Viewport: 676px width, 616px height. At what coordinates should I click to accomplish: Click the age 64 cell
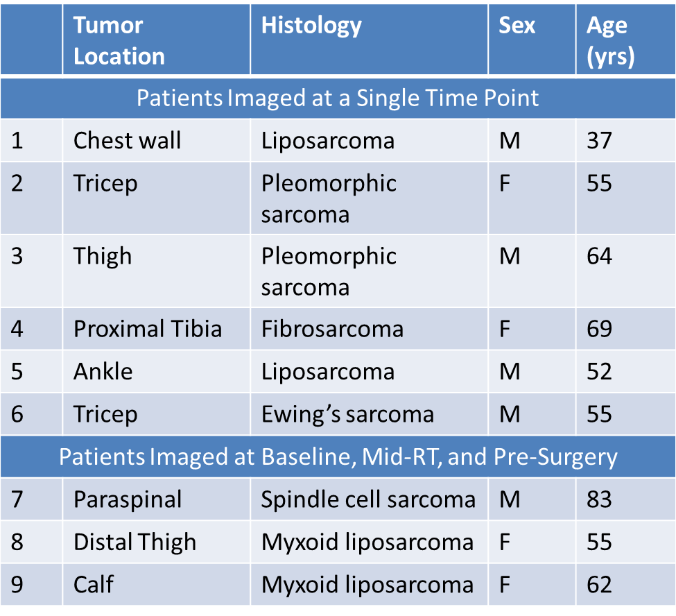pyautogui.click(x=600, y=256)
